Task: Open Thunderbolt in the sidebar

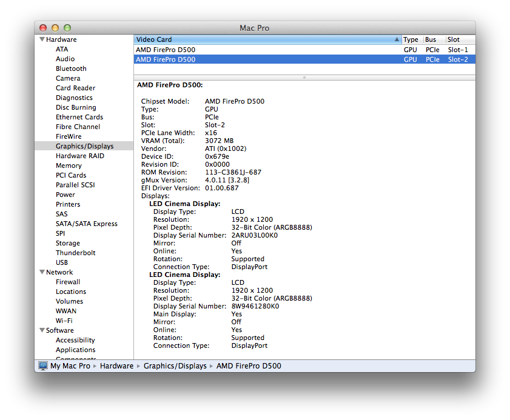Action: point(75,253)
